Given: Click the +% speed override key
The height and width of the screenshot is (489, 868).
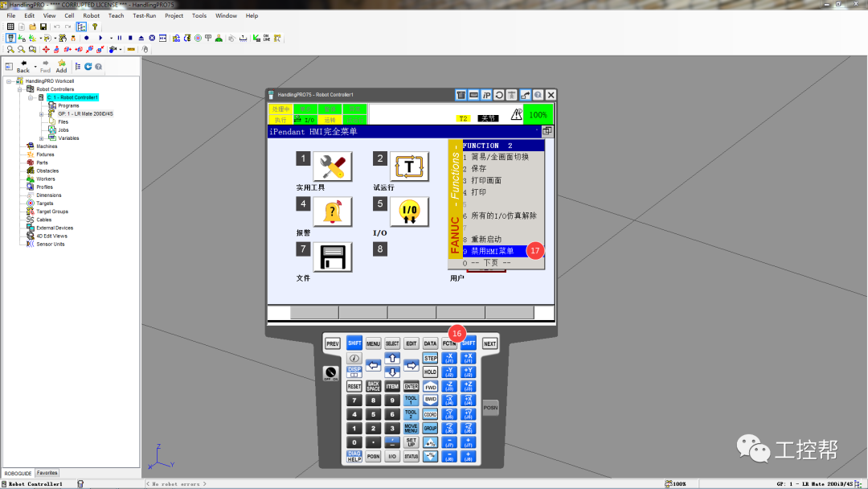Looking at the screenshot, I should pyautogui.click(x=430, y=442).
